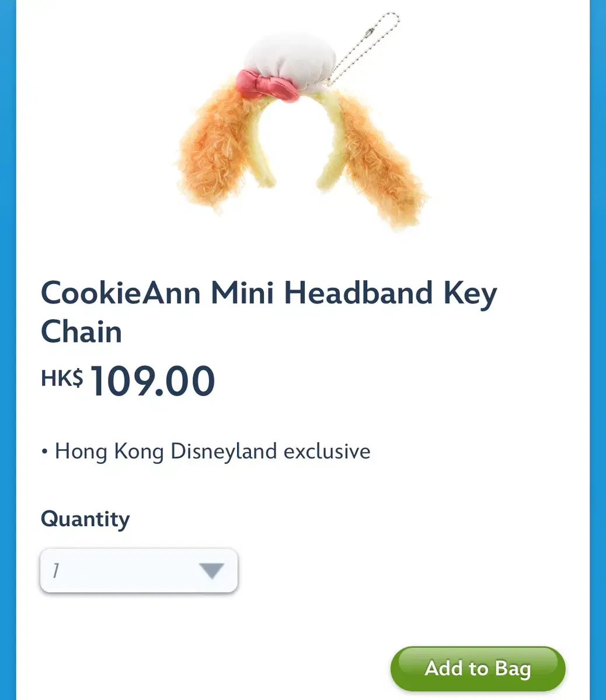The width and height of the screenshot is (606, 700).
Task: Click the 109.00 price amount
Action: click(x=153, y=381)
